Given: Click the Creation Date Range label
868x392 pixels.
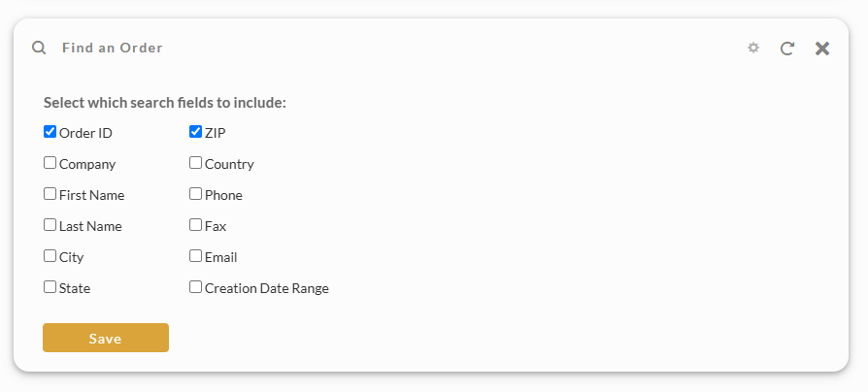Looking at the screenshot, I should [x=267, y=288].
